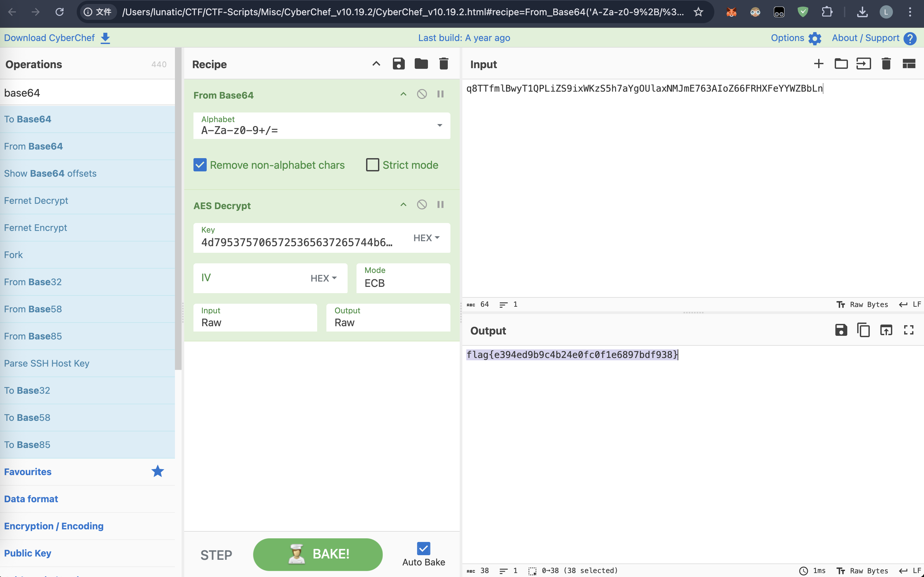Clear the recipe with trash icon
This screenshot has height=577, width=924.
tap(443, 64)
